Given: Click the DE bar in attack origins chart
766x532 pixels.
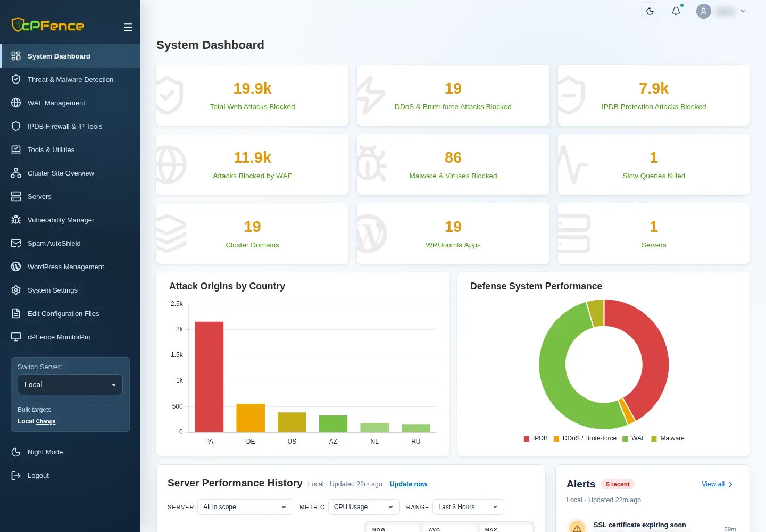Looking at the screenshot, I should [251, 418].
